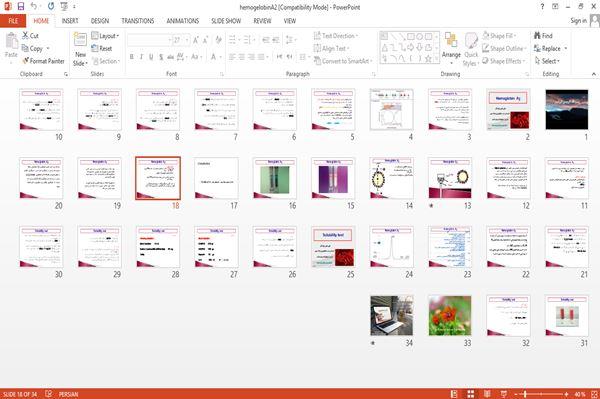
Task: Open PowerPoint Help question mark
Action: (542, 7)
